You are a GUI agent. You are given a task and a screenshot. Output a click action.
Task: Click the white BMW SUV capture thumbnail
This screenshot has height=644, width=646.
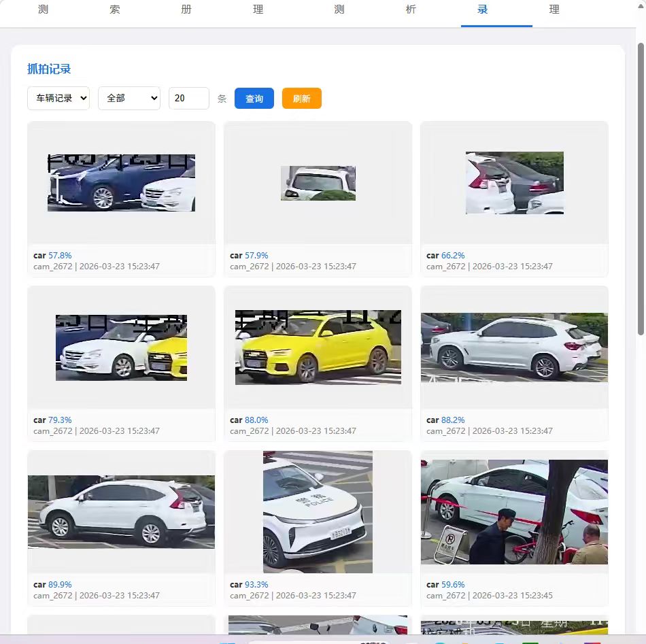(514, 347)
